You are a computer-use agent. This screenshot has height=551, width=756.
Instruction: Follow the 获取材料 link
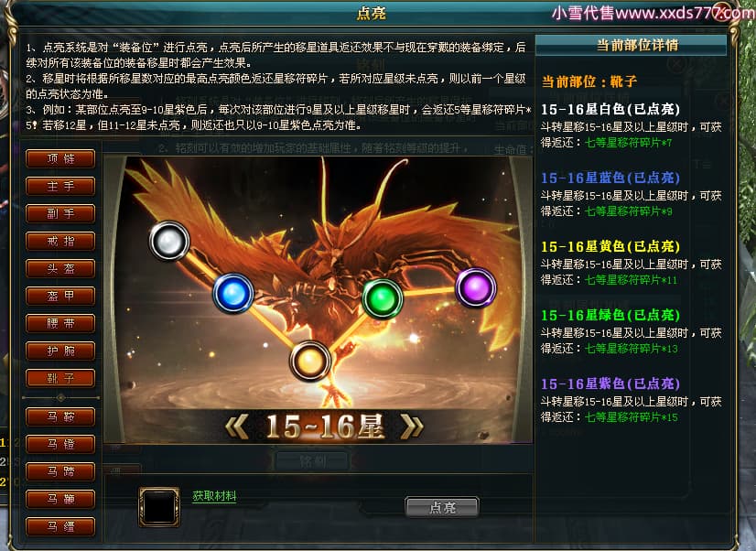tap(214, 496)
